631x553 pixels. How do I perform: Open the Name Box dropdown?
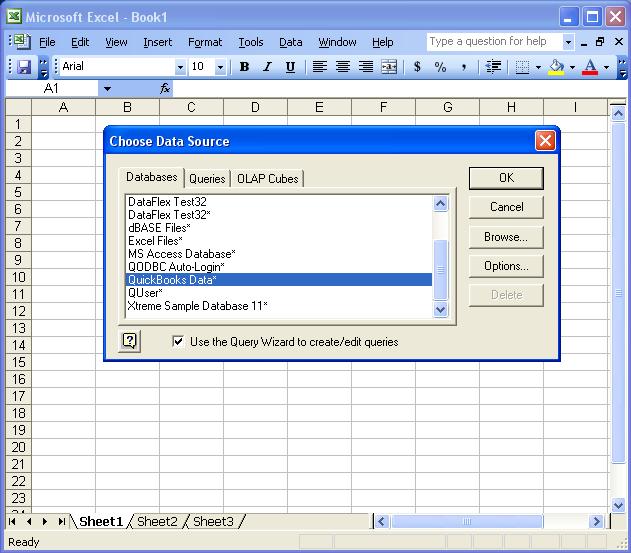[x=107, y=89]
